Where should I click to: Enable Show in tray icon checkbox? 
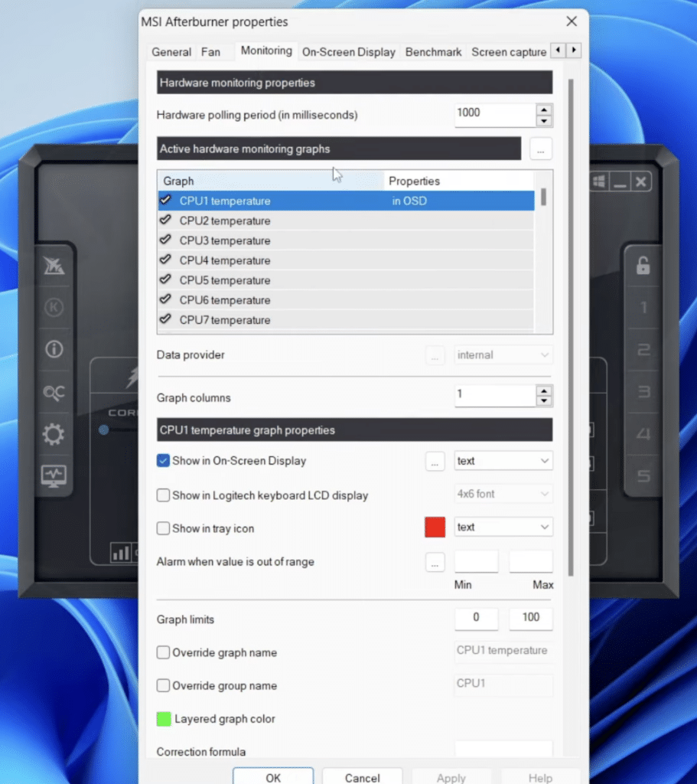point(163,528)
